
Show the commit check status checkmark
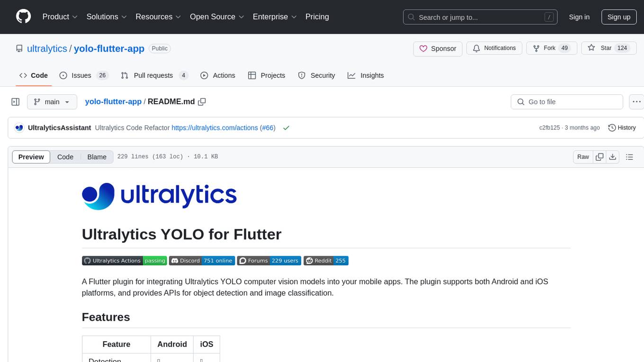tap(286, 128)
